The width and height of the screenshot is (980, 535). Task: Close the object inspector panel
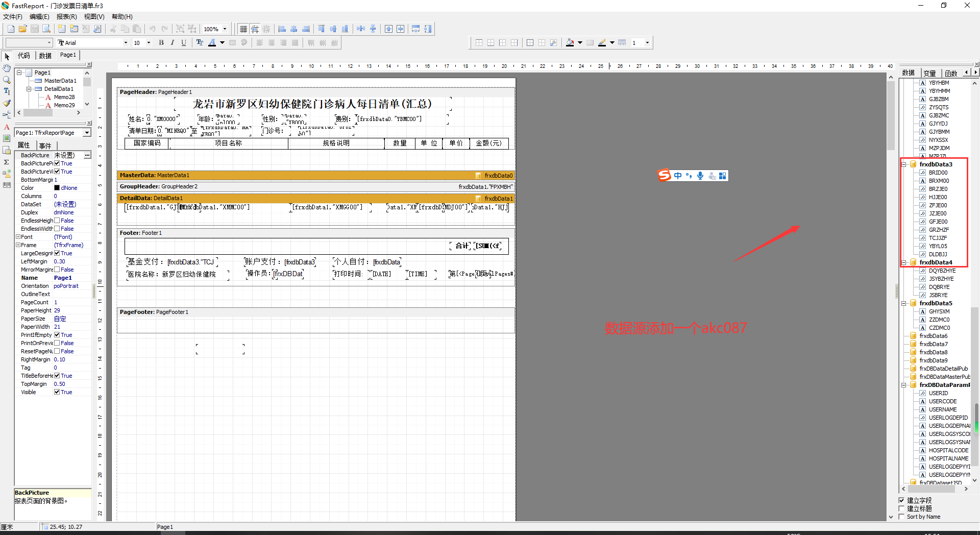point(89,123)
